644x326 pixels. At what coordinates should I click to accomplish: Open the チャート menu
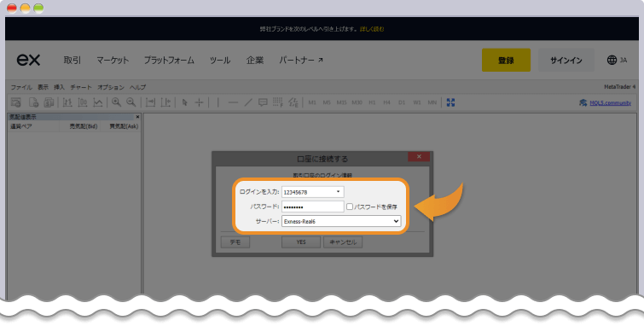pos(81,87)
